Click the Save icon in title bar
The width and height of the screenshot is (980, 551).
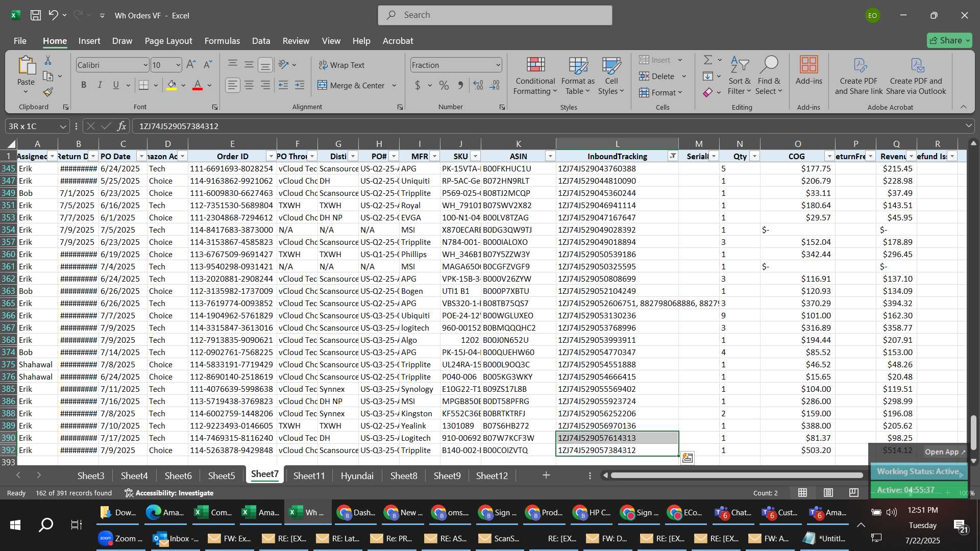[36, 15]
